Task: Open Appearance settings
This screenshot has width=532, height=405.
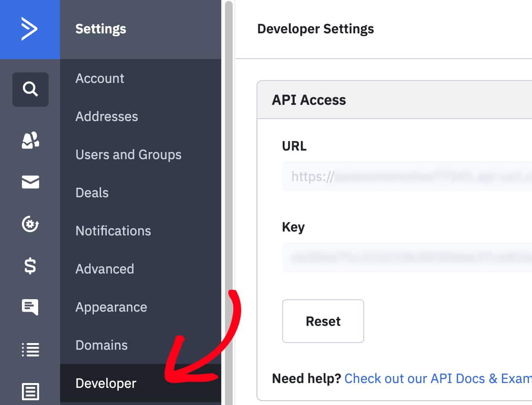Action: [111, 307]
